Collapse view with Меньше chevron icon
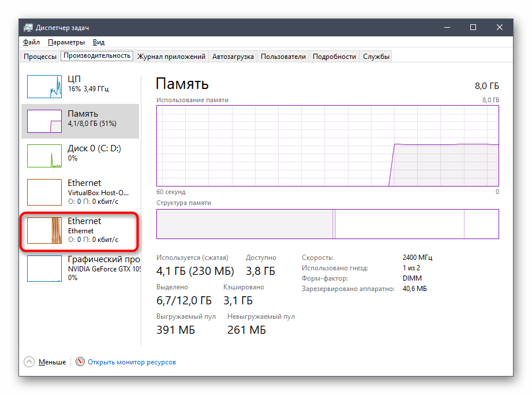 point(29,362)
